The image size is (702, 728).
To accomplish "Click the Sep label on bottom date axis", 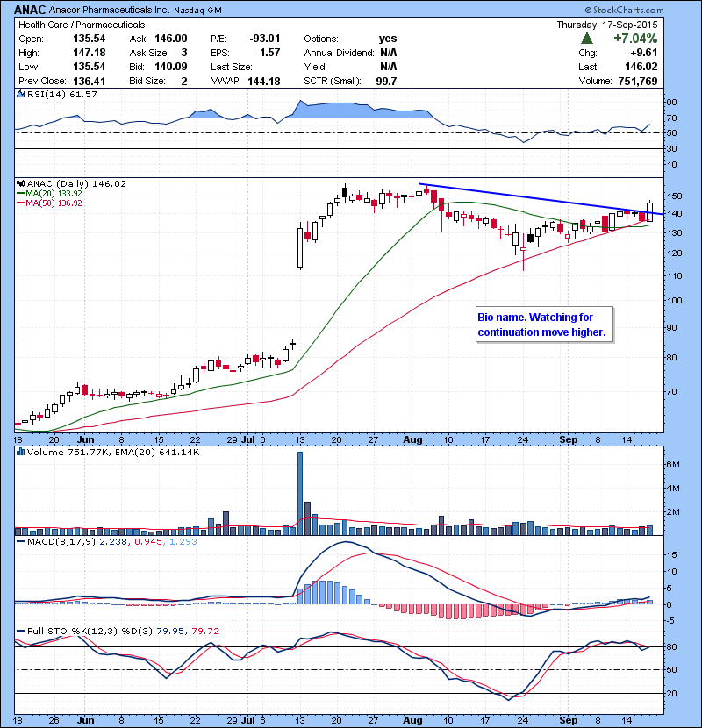I will point(569,720).
